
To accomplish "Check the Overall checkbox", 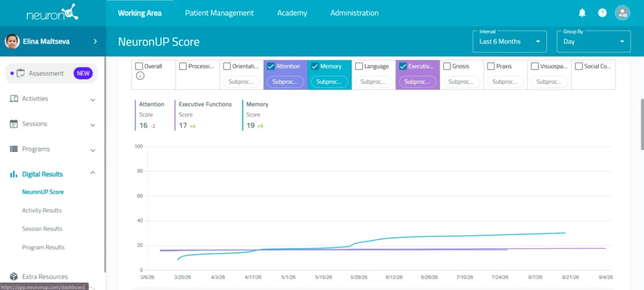I will [139, 66].
